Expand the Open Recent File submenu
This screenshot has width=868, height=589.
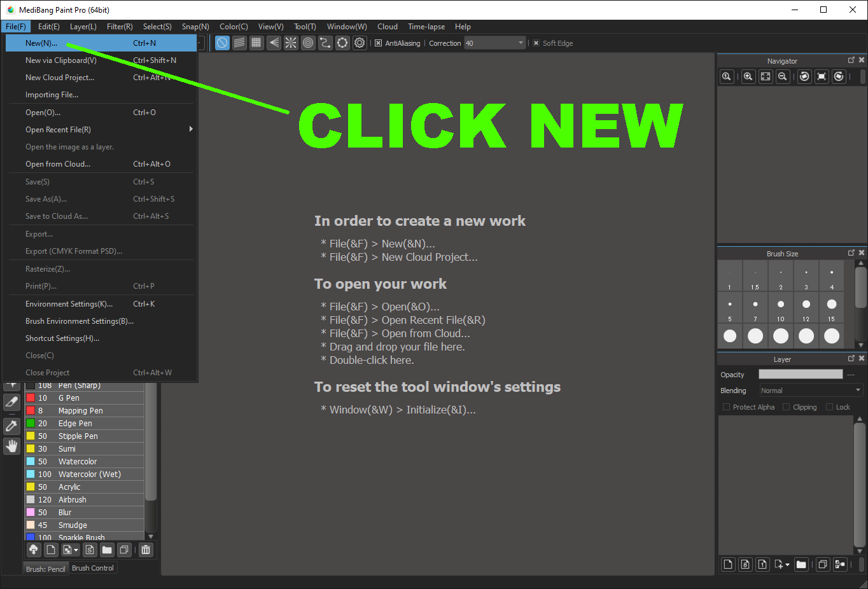[x=99, y=129]
